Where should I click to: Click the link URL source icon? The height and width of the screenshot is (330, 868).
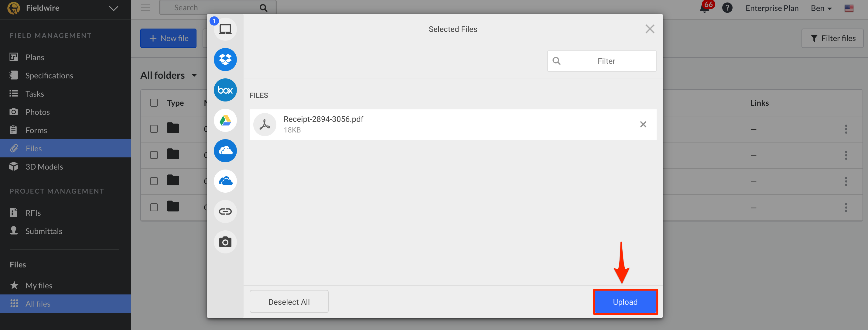[225, 211]
